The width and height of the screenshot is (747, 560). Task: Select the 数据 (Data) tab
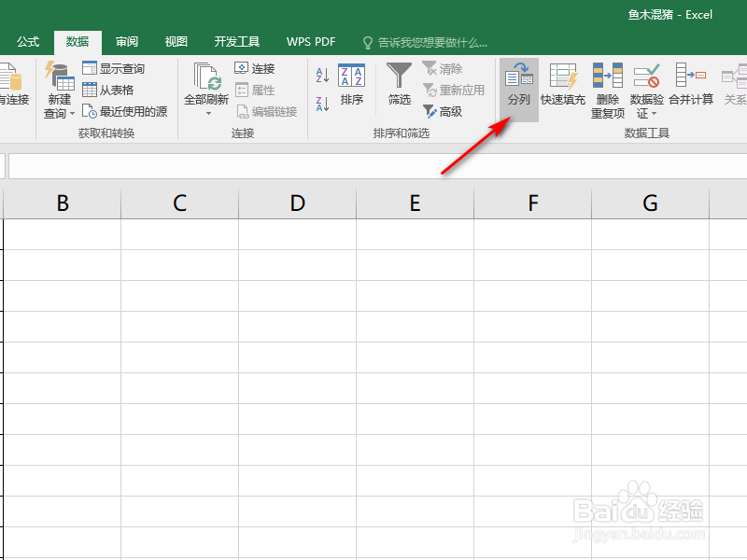(x=78, y=42)
